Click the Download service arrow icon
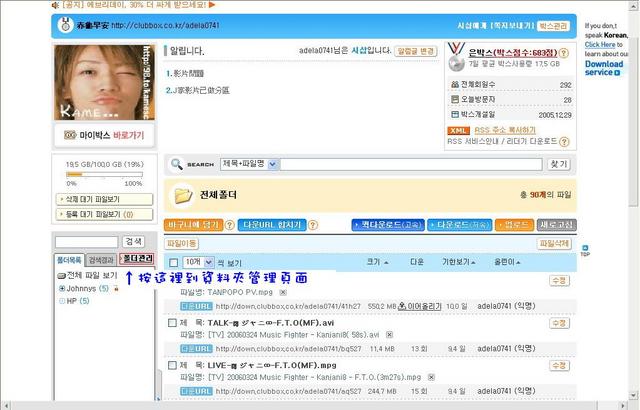640x410 pixels. [x=617, y=73]
